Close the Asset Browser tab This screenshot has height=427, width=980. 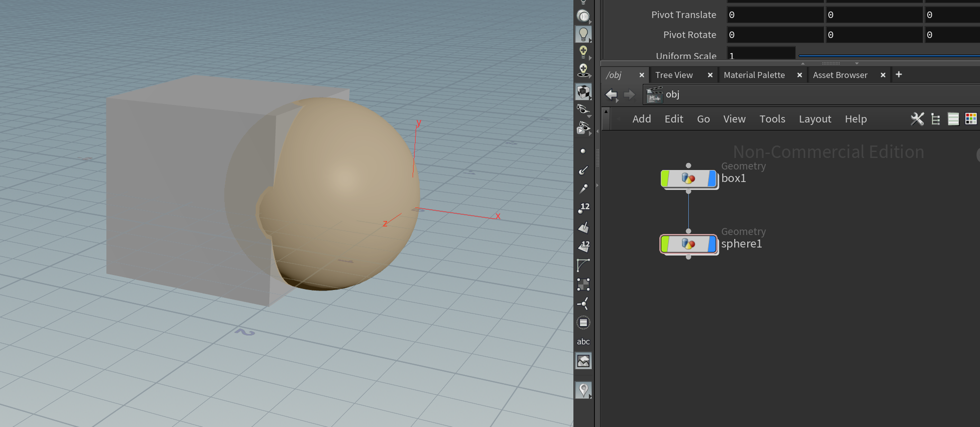[x=883, y=75]
